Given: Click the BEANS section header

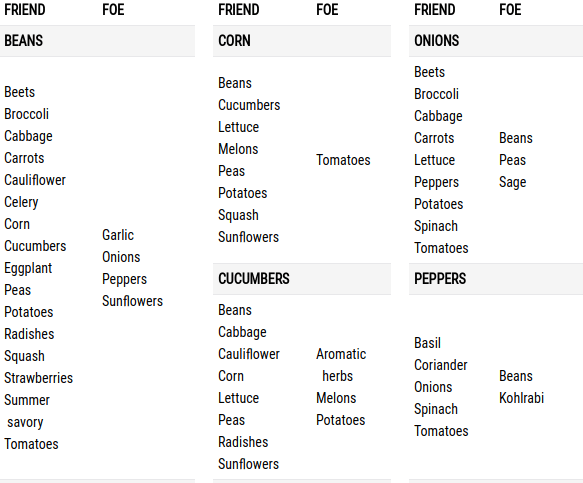Looking at the screenshot, I should coord(97,41).
